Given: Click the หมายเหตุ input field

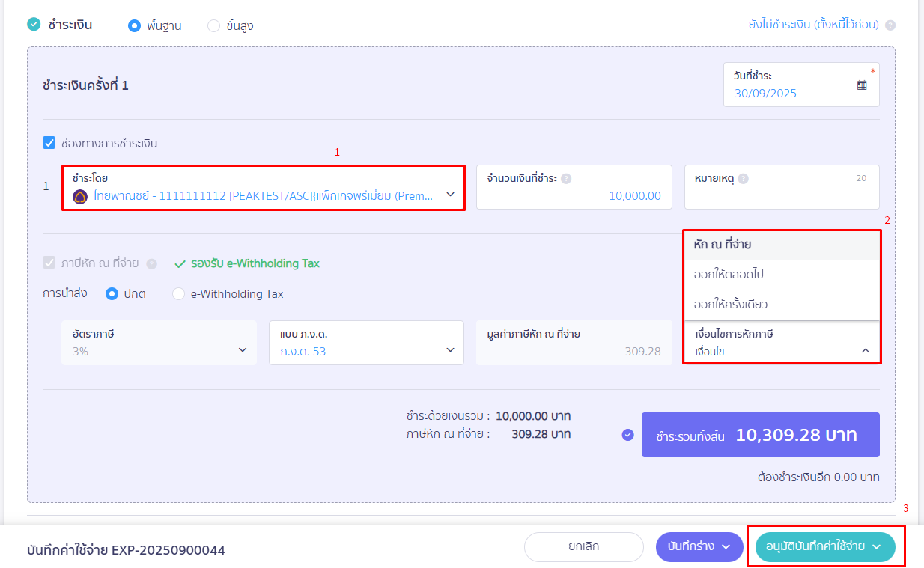Looking at the screenshot, I should 781,197.
